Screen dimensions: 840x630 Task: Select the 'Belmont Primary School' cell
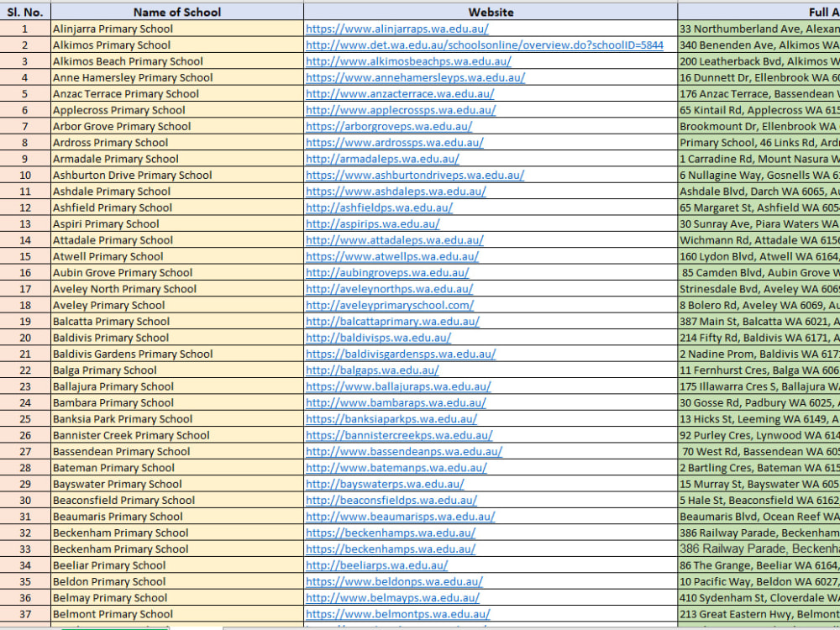[177, 614]
